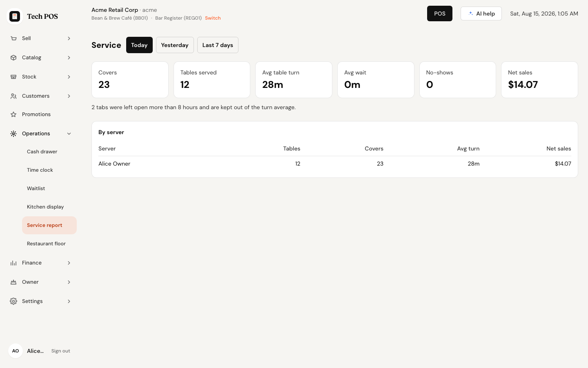This screenshot has width=588, height=368.
Task: Sign out of the account
Action: (x=61, y=351)
